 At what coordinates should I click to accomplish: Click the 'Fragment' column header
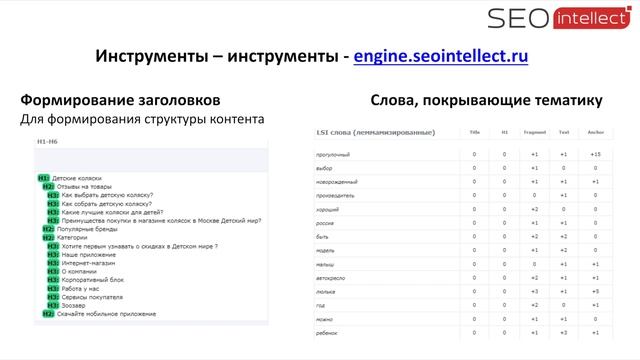(x=535, y=132)
